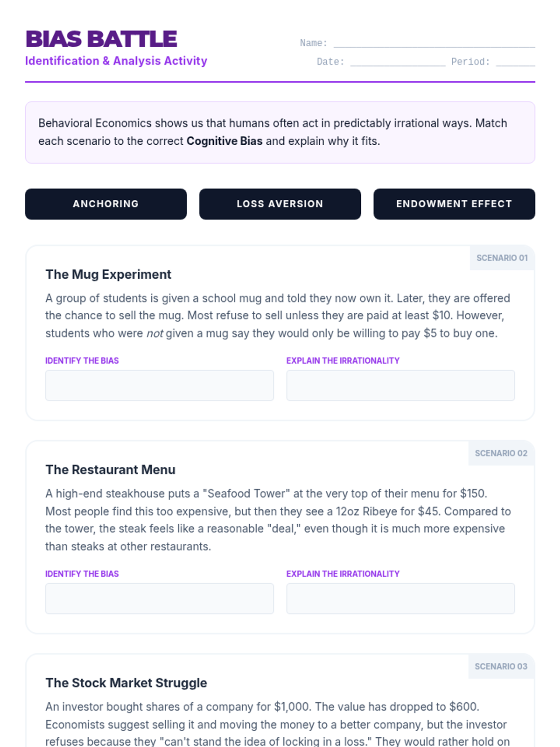Click the Identification & Analysis Activity subtitle
Screen dimensions: 560x747
[x=116, y=61]
